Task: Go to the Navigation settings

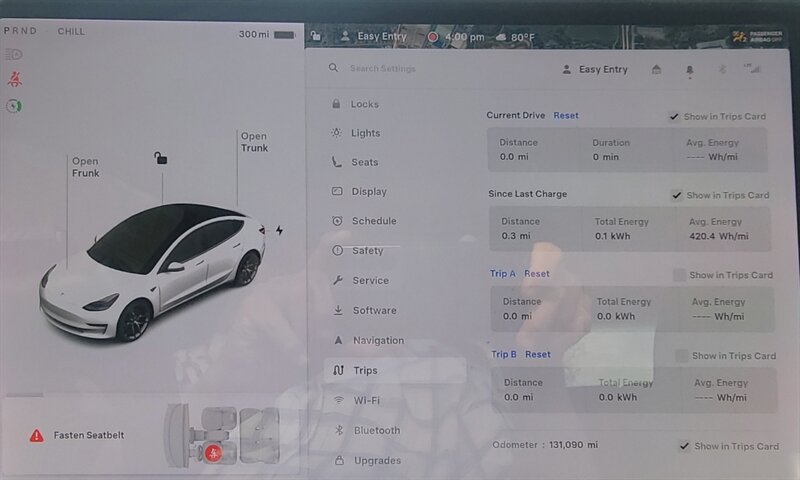Action: 368,340
